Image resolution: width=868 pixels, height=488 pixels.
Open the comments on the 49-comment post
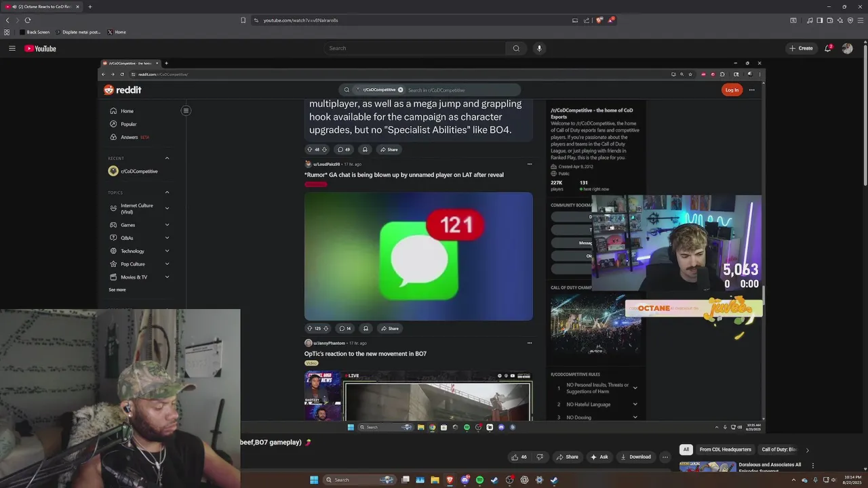coord(343,149)
